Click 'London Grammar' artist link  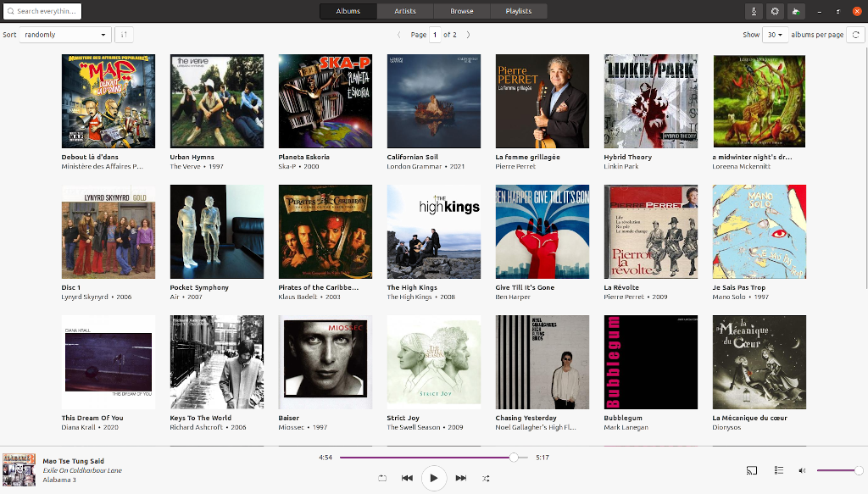coord(414,167)
